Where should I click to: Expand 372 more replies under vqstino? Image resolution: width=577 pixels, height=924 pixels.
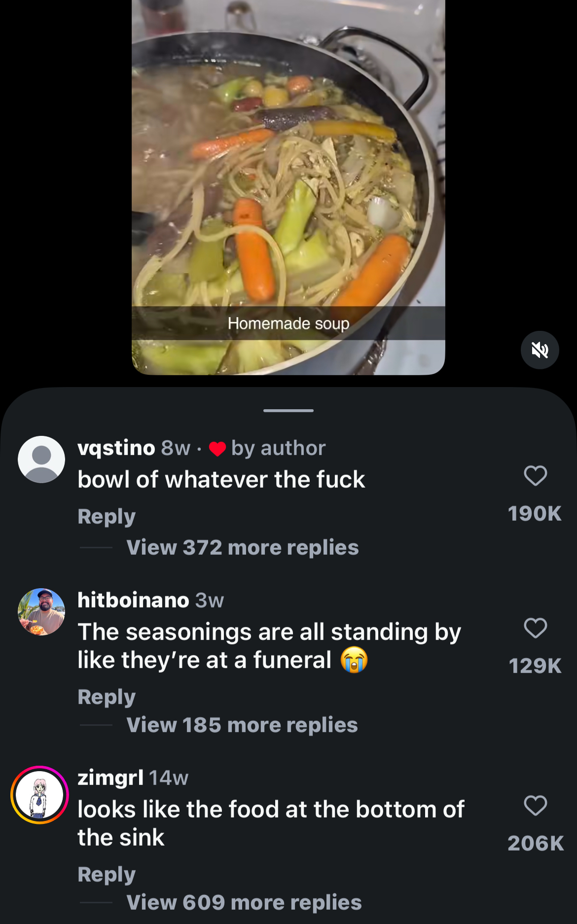242,547
